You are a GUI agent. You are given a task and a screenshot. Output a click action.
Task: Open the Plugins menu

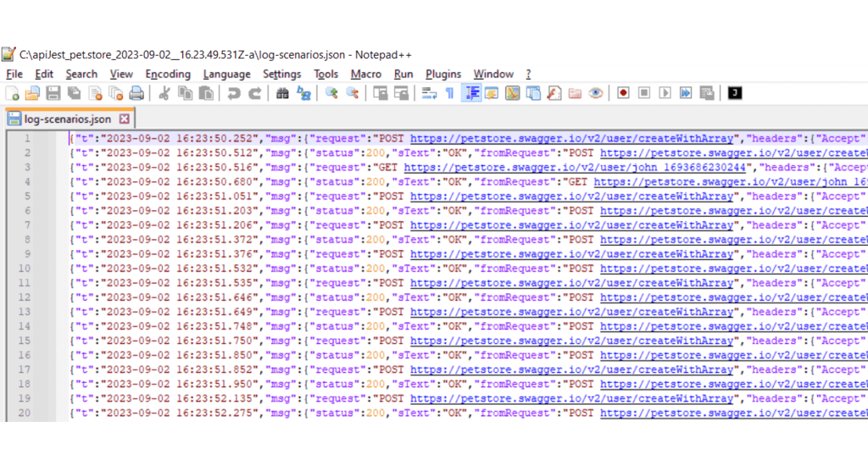[x=442, y=75]
